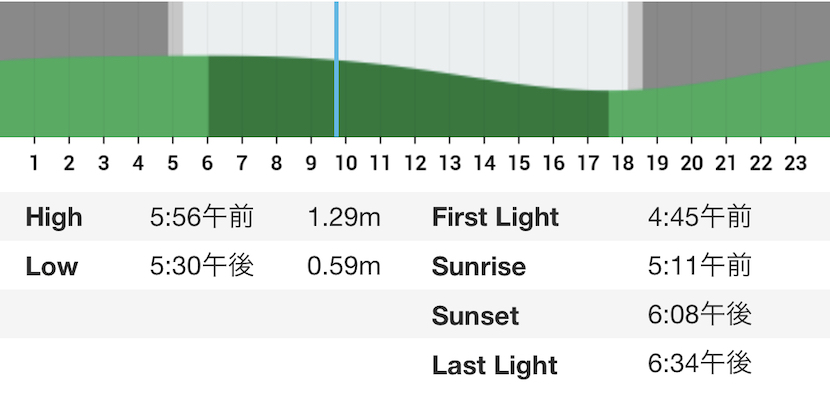The height and width of the screenshot is (401, 830).
Task: Tap the 6:34午後 last light time
Action: point(700,364)
